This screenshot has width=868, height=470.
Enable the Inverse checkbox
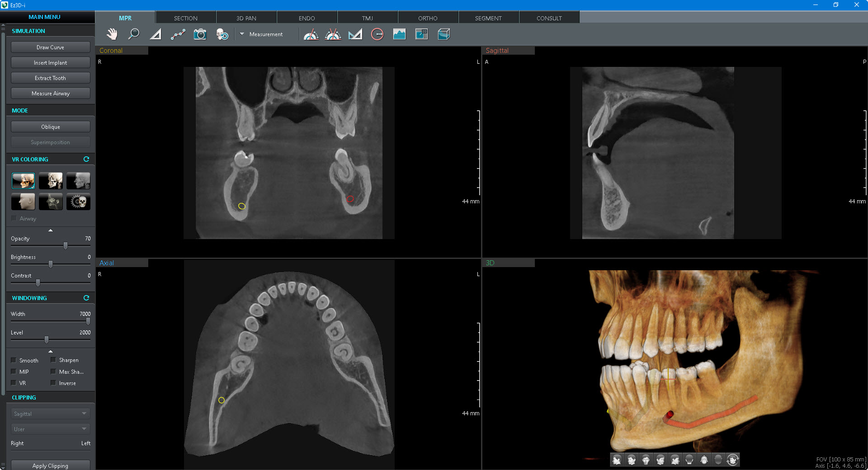point(53,383)
